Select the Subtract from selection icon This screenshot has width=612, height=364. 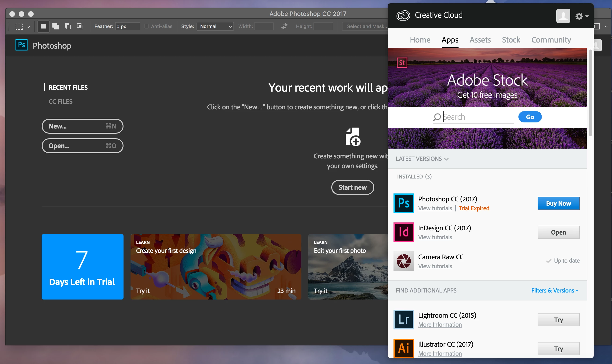[x=68, y=26]
